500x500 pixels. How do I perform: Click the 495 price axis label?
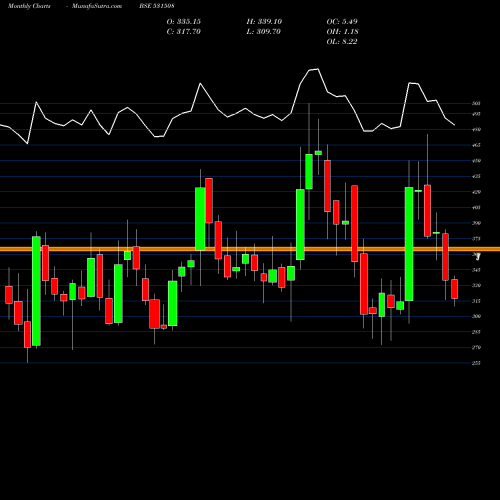(x=476, y=114)
